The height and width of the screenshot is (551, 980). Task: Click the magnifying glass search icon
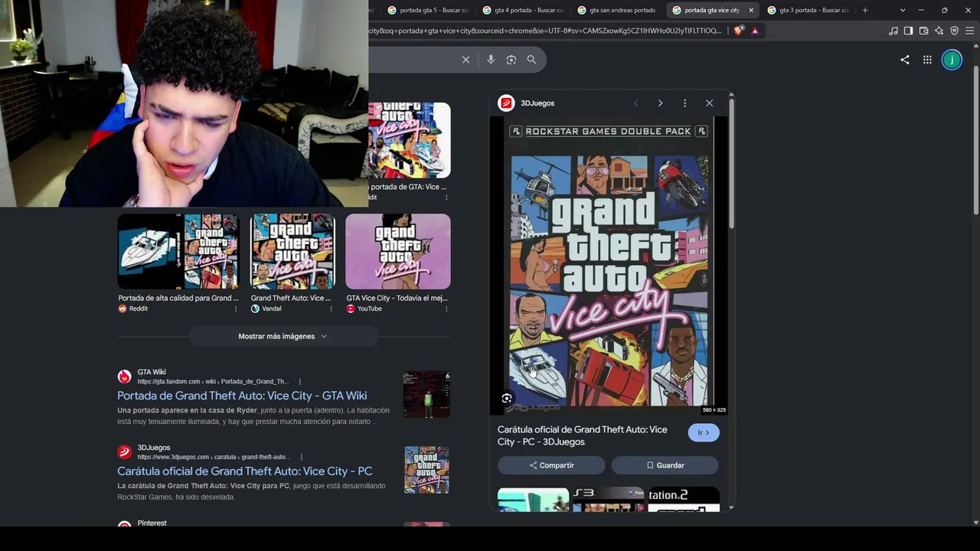(531, 60)
